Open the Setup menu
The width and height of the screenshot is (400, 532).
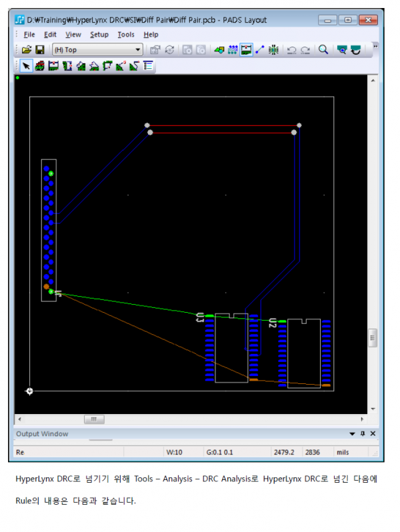coord(99,35)
